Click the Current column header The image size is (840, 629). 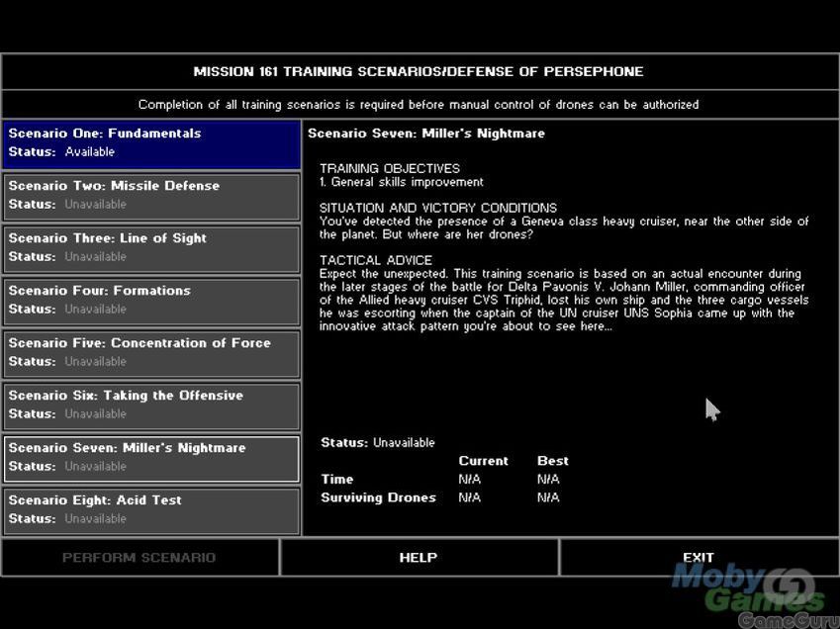(483, 461)
